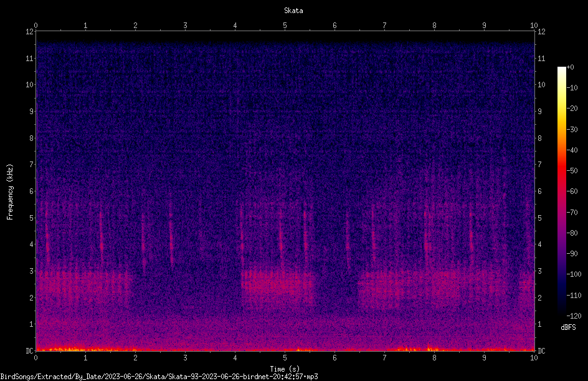588x381 pixels.
Task: Click the "8" second tick on the top time axis
Action: [434, 26]
